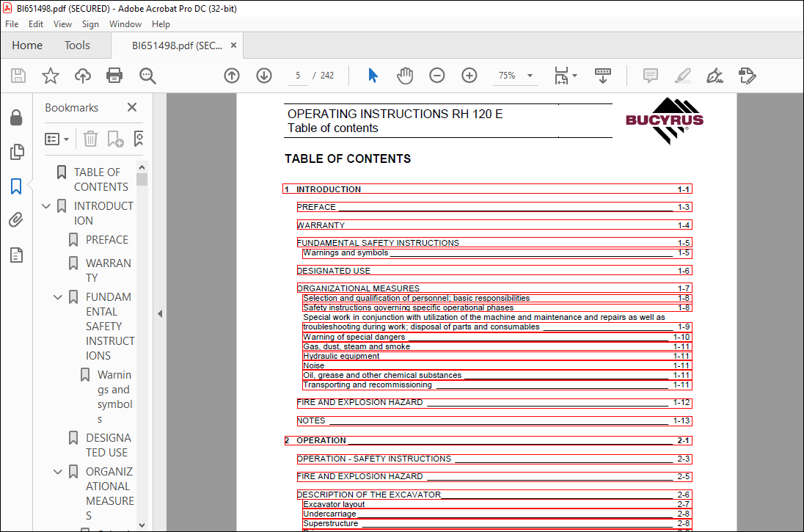This screenshot has width=804, height=532.
Task: Click the page number input field
Action: click(x=298, y=76)
